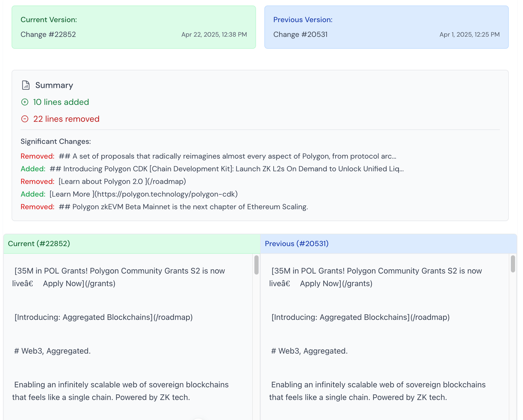523x420 pixels.
Task: Click 35M in POL Grants line in Previous pane
Action: 376,277
